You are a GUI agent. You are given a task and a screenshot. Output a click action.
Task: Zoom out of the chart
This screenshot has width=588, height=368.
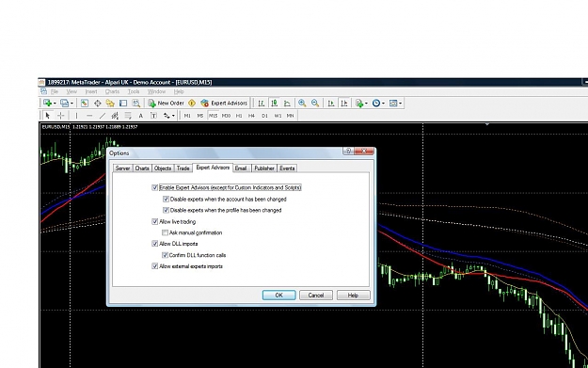coord(315,103)
